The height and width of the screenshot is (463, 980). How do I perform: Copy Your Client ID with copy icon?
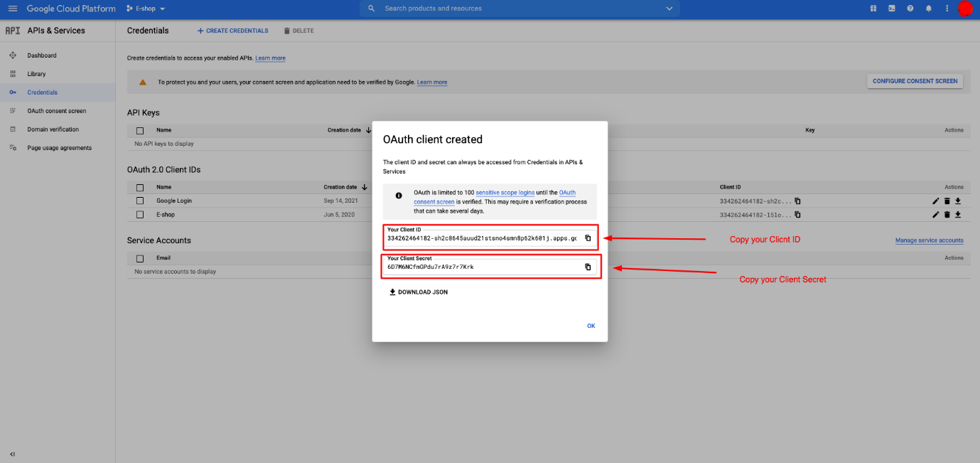[x=588, y=238]
